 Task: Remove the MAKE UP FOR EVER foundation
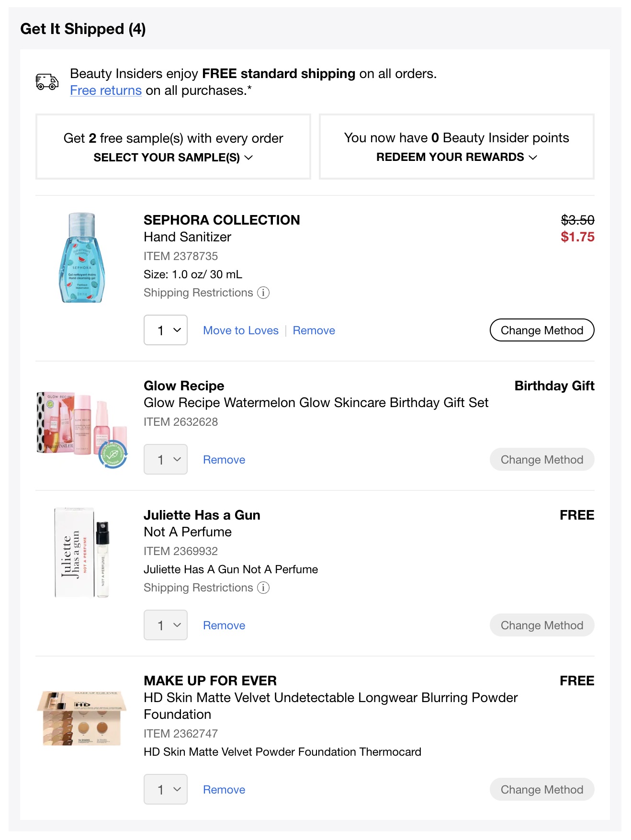(x=224, y=789)
